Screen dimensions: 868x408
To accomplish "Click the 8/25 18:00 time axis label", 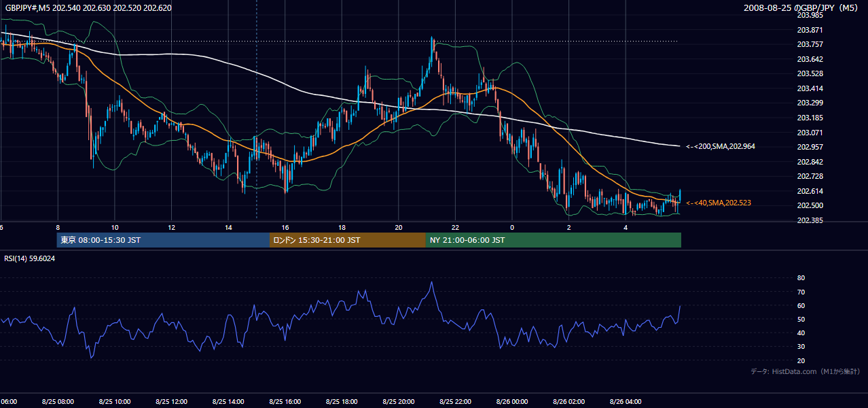I will (x=342, y=402).
